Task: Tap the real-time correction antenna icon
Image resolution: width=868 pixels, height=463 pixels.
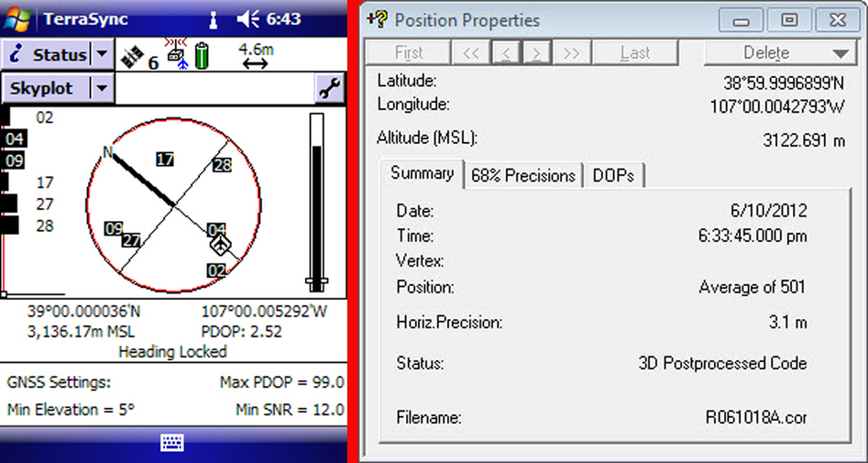Action: (175, 54)
